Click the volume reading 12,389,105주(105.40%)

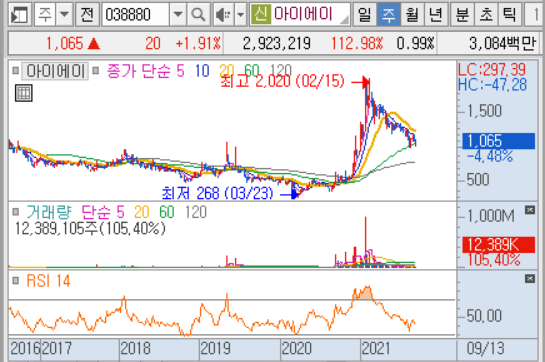[90, 228]
